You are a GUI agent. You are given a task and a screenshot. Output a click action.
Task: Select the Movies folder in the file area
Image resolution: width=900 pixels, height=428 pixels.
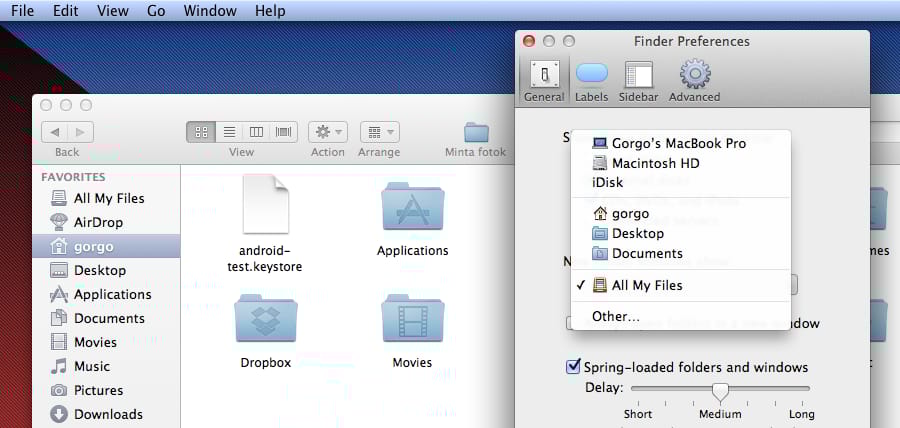click(413, 318)
